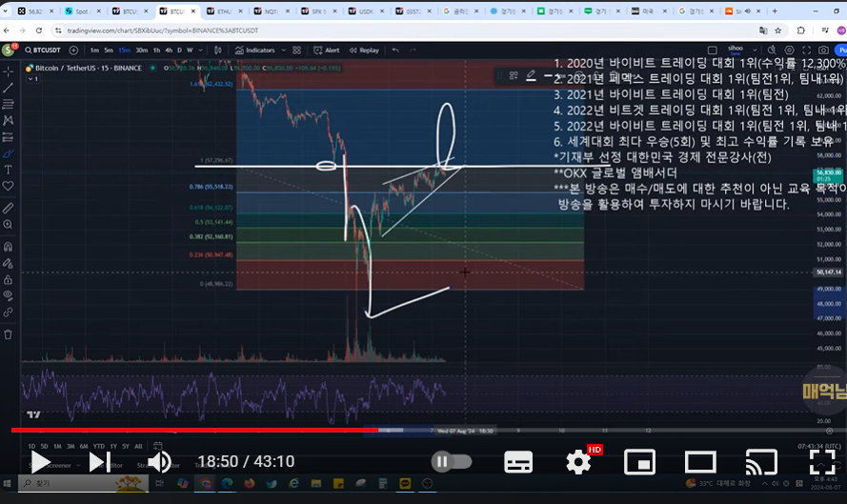Select the 15m timeframe
The width and height of the screenshot is (847, 504).
coord(125,50)
